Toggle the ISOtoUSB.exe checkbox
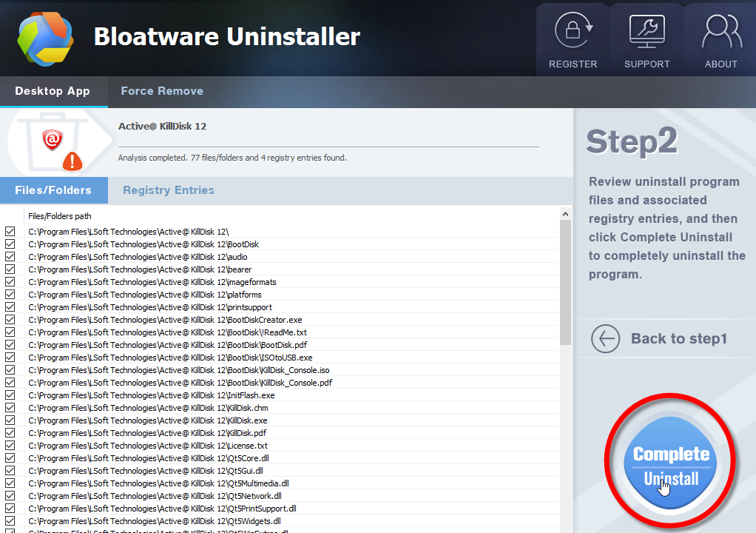Screen dimensions: 756x533 (x=10, y=358)
